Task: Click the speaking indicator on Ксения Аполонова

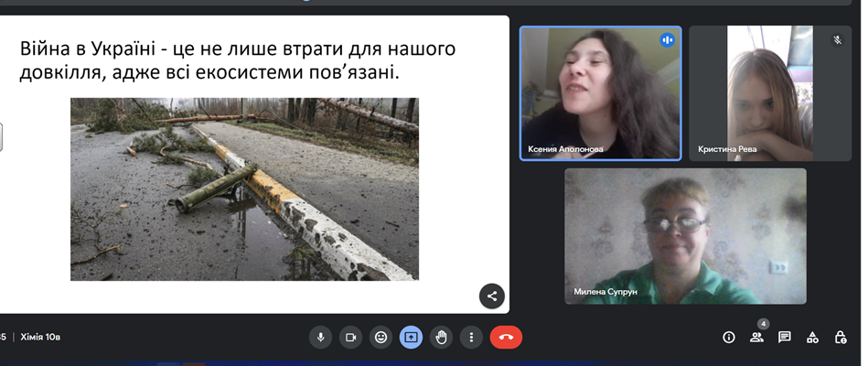Action: (667, 40)
